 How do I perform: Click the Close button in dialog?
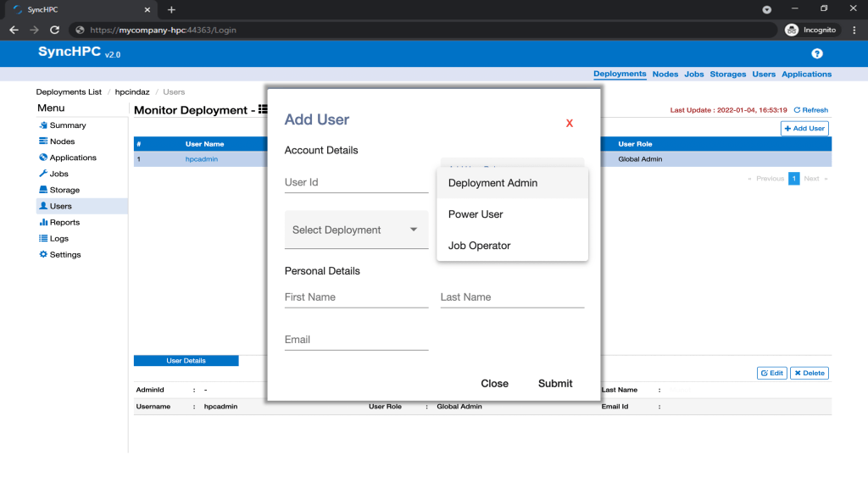(494, 384)
